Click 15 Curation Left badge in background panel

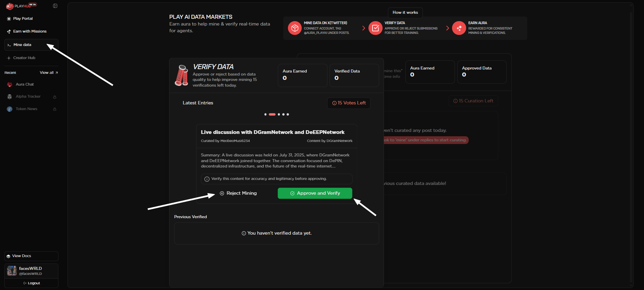tap(474, 101)
